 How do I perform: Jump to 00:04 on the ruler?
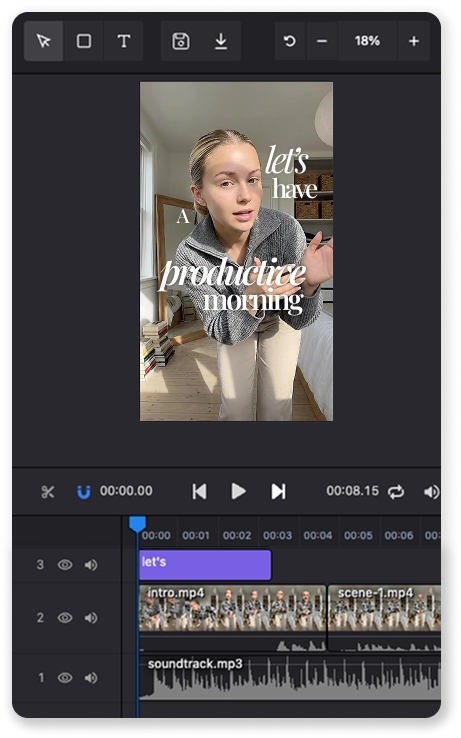coord(318,535)
